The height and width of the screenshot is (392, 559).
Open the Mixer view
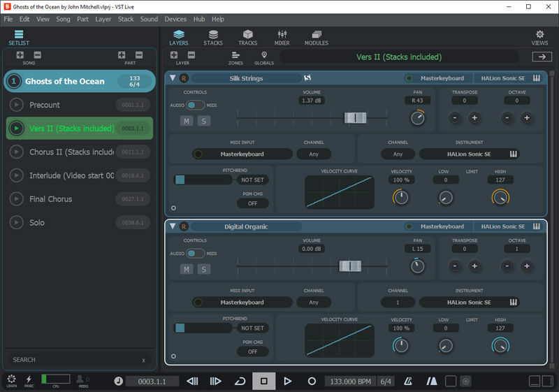click(282, 38)
